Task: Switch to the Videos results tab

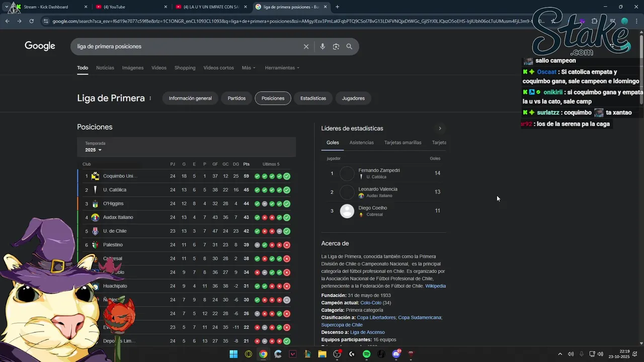Action: (159, 68)
